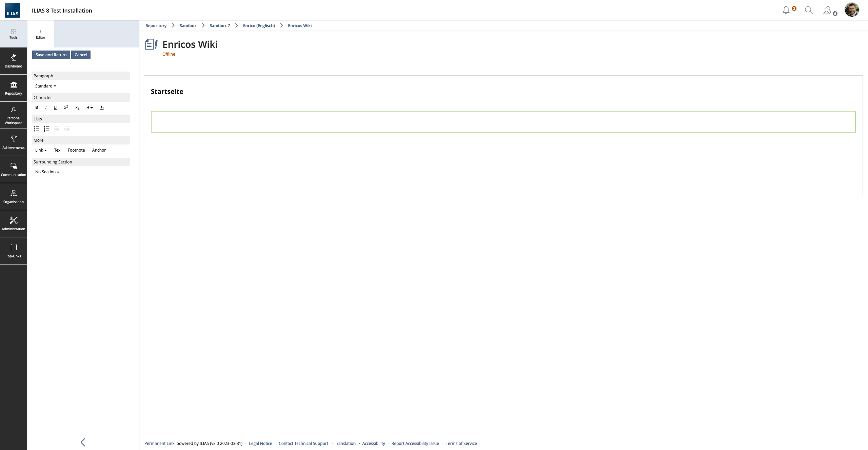The image size is (868, 450).
Task: Apply superscript formatting
Action: (x=66, y=107)
